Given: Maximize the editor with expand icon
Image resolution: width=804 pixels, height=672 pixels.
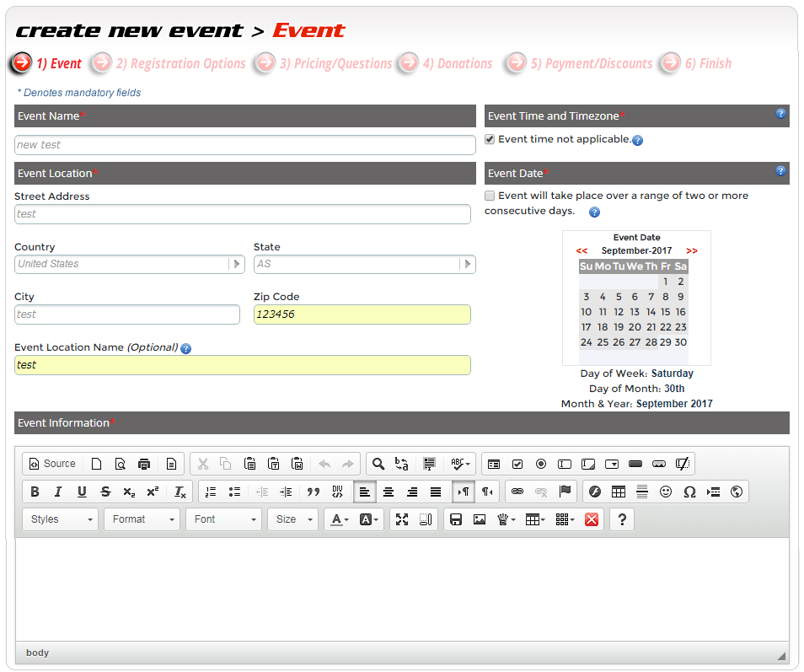Looking at the screenshot, I should pos(402,519).
